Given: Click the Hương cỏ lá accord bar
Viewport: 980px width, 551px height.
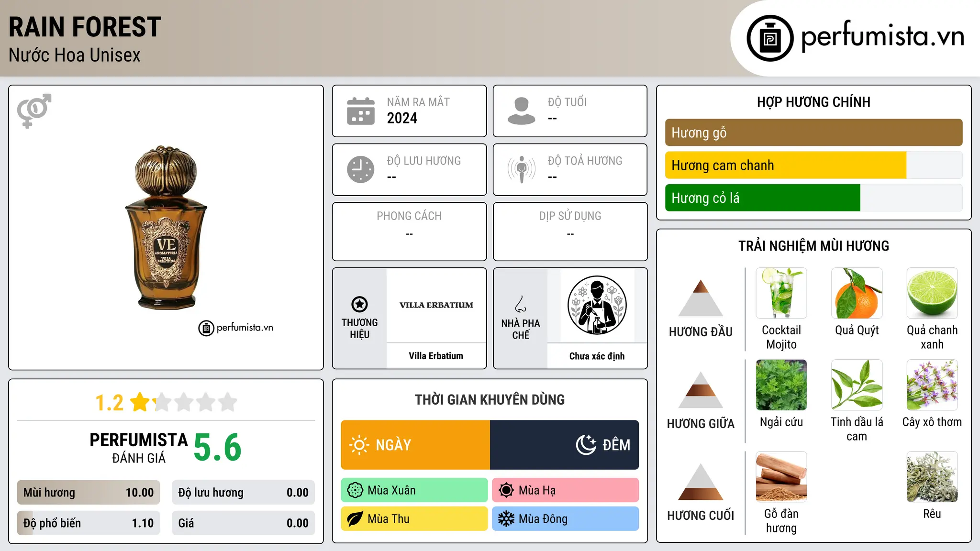Looking at the screenshot, I should [x=813, y=198].
